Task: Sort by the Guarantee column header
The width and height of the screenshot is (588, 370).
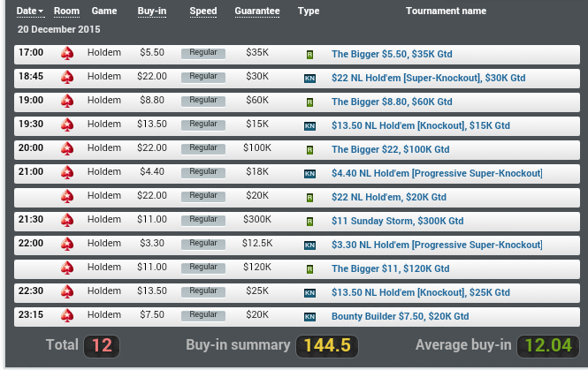Action: click(257, 11)
